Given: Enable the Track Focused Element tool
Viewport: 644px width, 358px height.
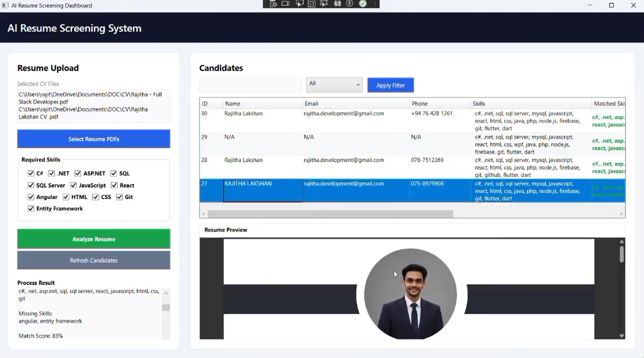Looking at the screenshot, I should click(x=324, y=4).
